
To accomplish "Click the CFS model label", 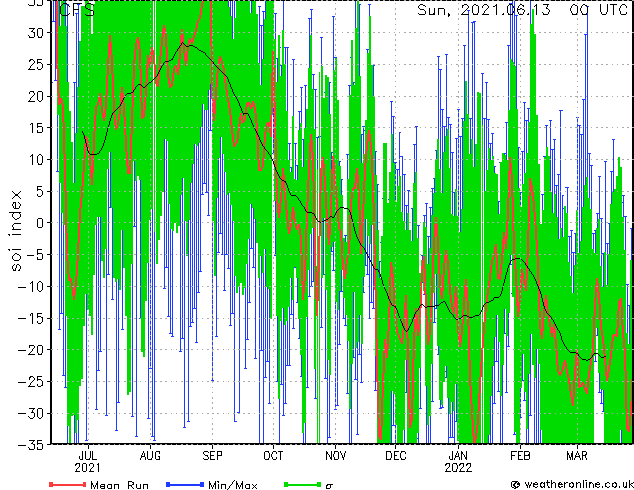I will pyautogui.click(x=77, y=10).
